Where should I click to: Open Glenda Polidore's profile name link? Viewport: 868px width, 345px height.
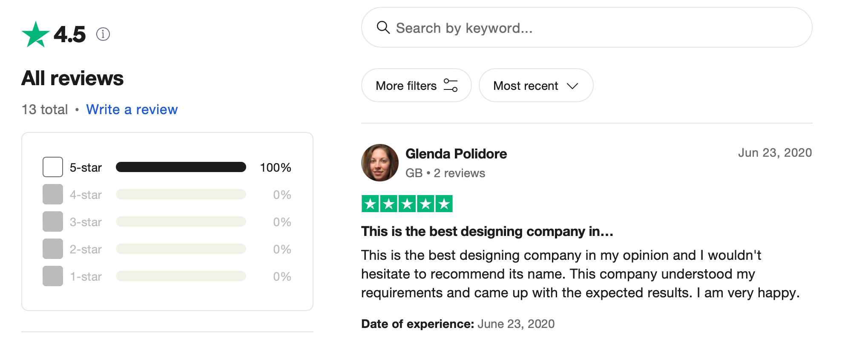click(456, 154)
